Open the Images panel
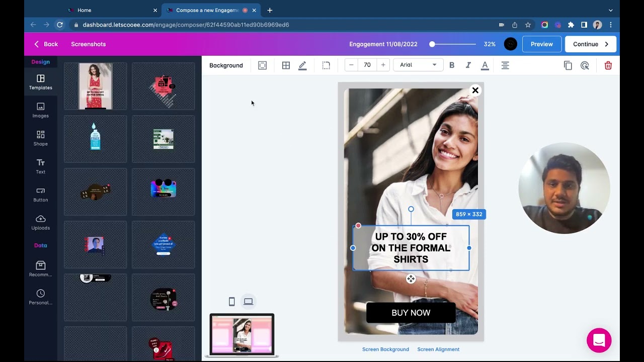644x362 pixels. (41, 110)
